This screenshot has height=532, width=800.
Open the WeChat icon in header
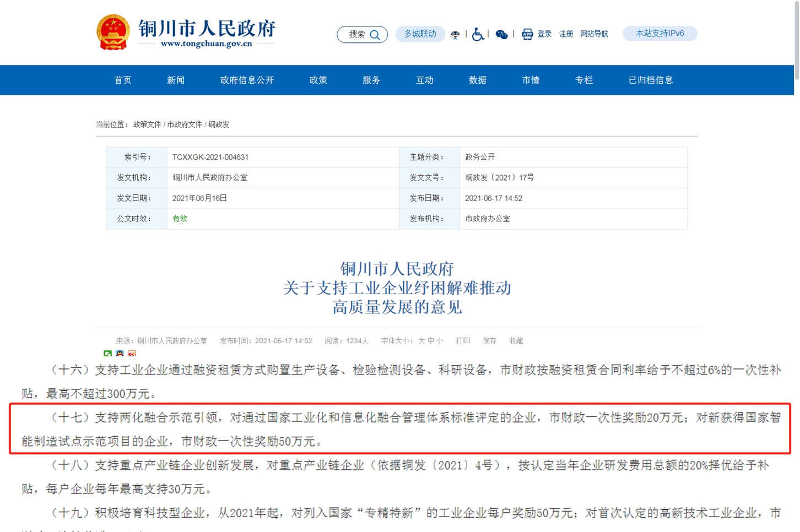click(x=501, y=35)
